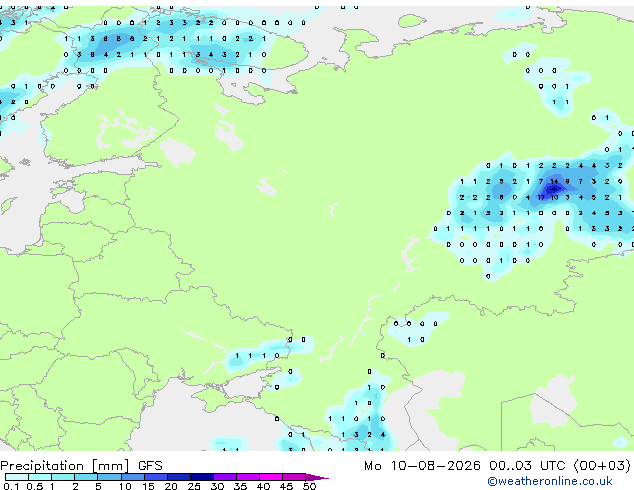
Task: Click the 30–35 mm purple swatch
Action: 225,477
